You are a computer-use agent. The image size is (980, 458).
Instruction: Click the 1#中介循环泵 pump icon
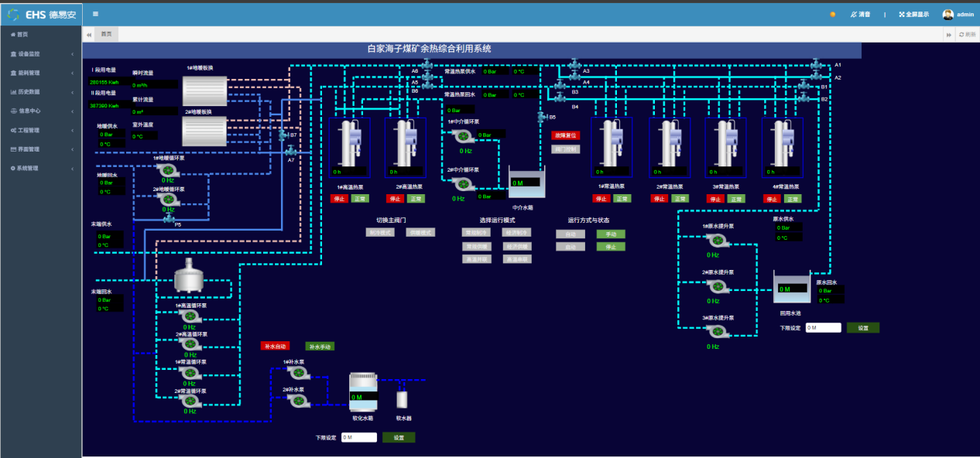[462, 136]
